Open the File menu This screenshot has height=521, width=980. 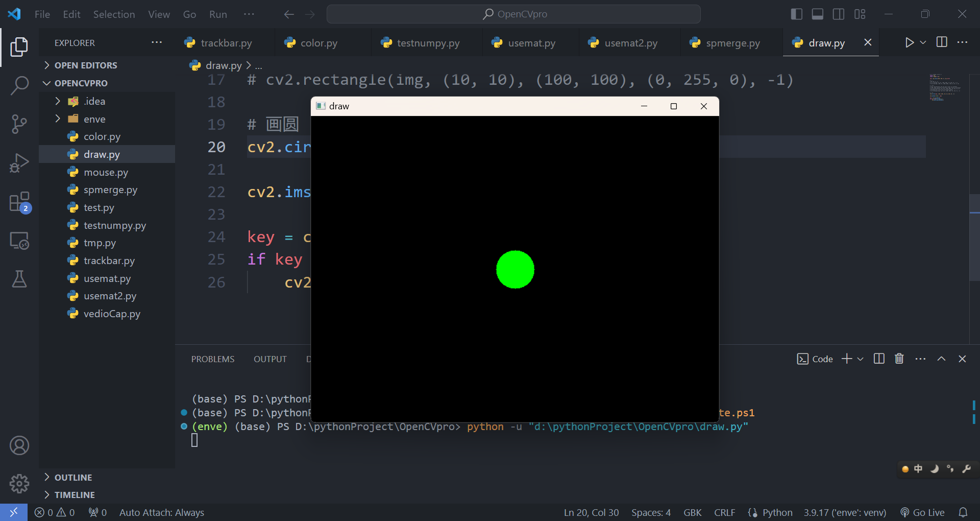pyautogui.click(x=42, y=14)
